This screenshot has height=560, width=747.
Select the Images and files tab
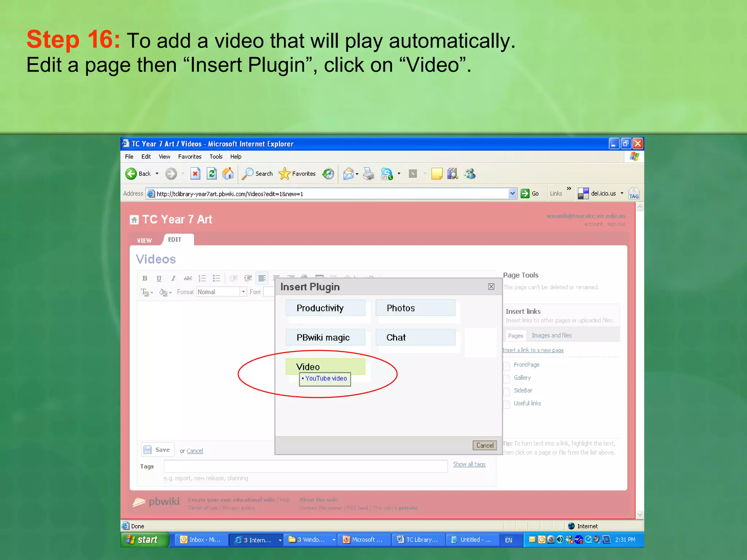click(551, 335)
